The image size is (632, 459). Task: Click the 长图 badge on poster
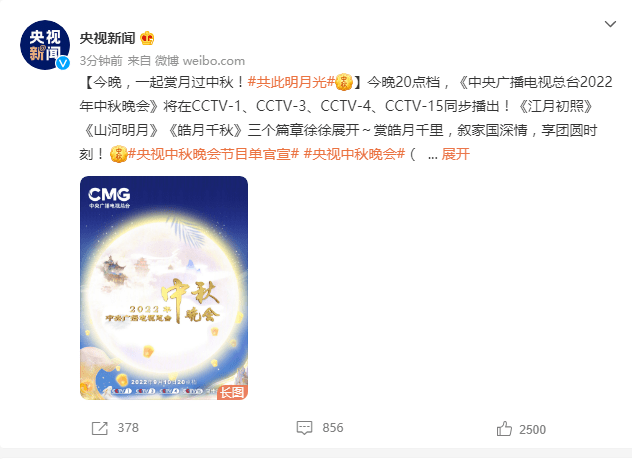click(232, 392)
